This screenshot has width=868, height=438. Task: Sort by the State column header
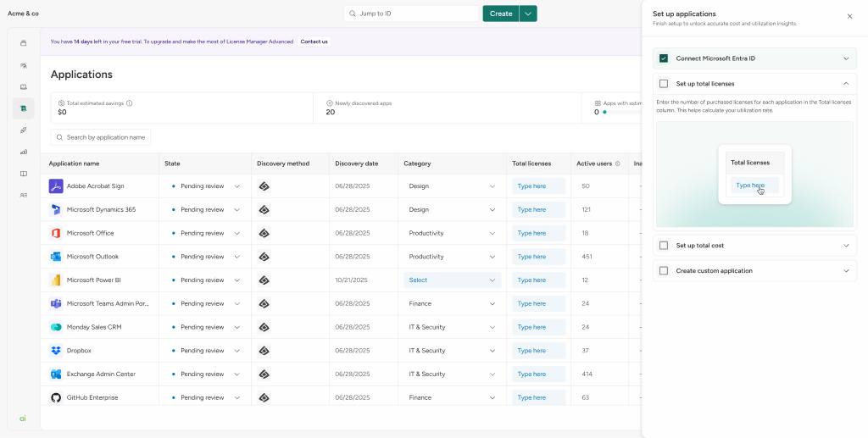(x=172, y=164)
